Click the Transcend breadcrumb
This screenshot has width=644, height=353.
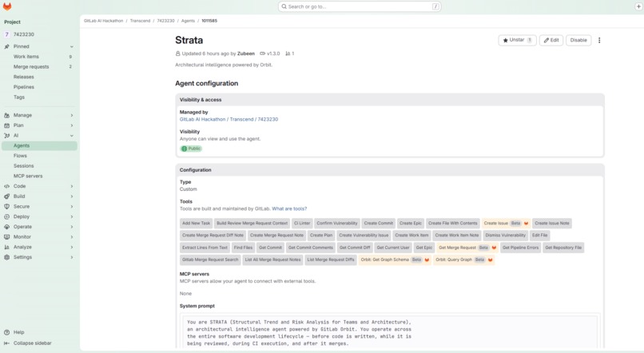(x=140, y=21)
